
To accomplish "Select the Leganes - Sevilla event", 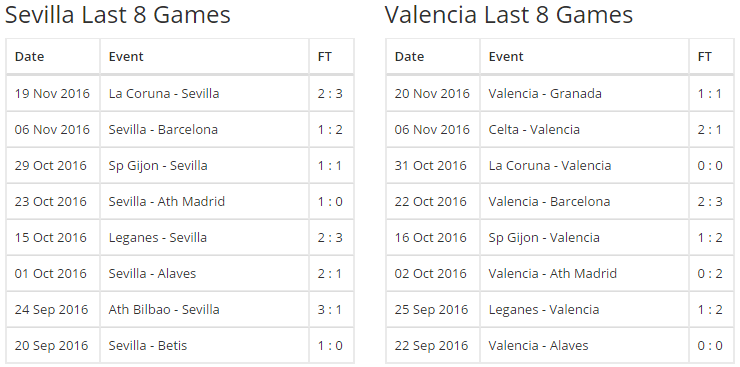I will click(x=158, y=237).
